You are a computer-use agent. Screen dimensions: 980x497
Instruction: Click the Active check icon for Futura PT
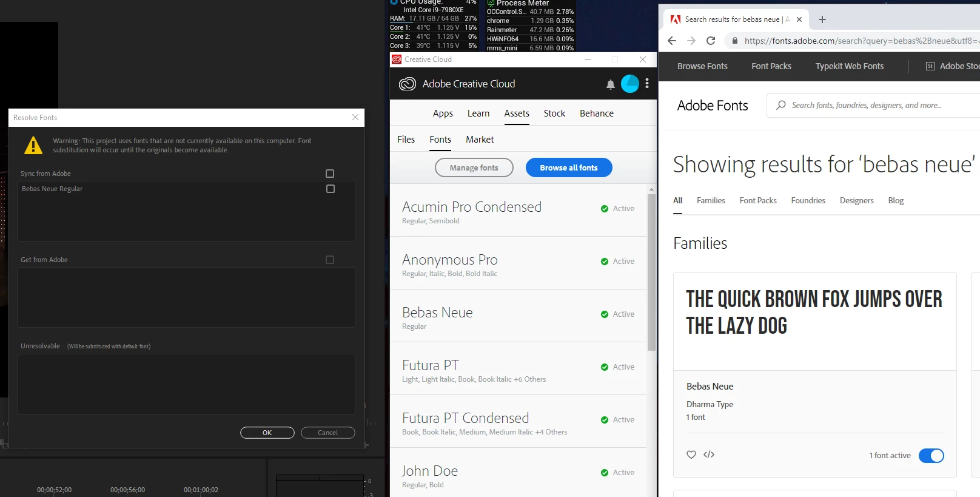coord(605,367)
